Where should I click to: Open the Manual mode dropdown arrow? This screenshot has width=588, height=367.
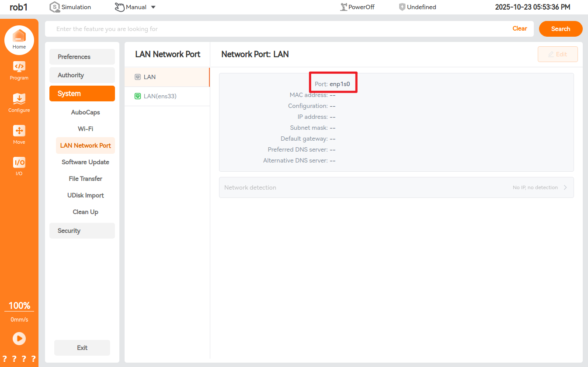153,7
